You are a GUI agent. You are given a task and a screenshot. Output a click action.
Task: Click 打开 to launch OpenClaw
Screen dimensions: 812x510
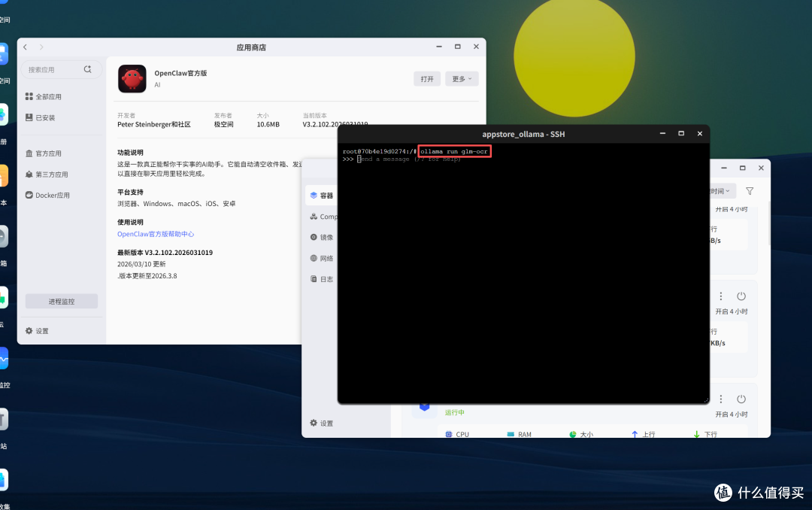(x=427, y=79)
